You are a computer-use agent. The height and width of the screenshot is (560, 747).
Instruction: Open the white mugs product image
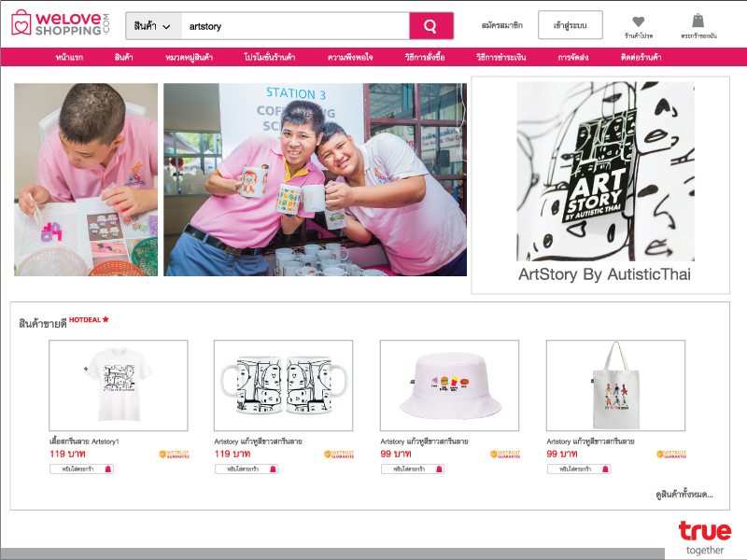click(x=284, y=385)
